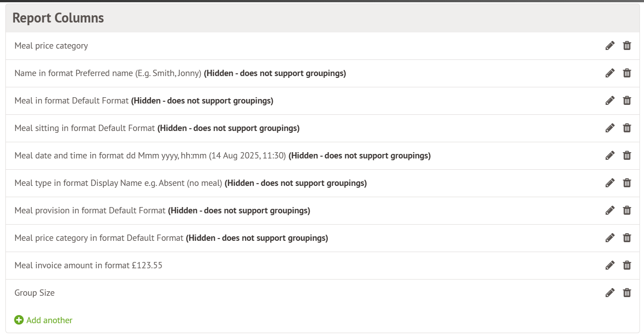Delete the Meal date and time column
The image size is (644, 334).
click(627, 155)
